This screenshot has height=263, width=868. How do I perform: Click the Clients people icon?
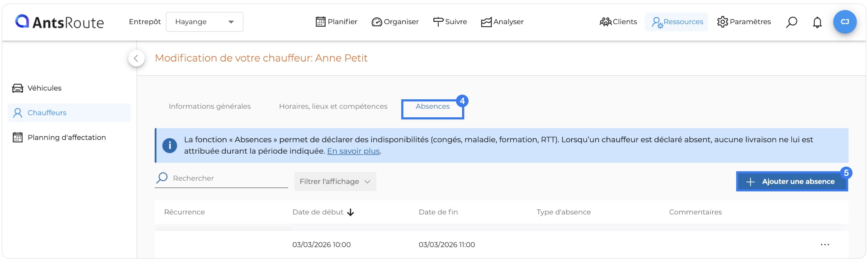point(605,22)
